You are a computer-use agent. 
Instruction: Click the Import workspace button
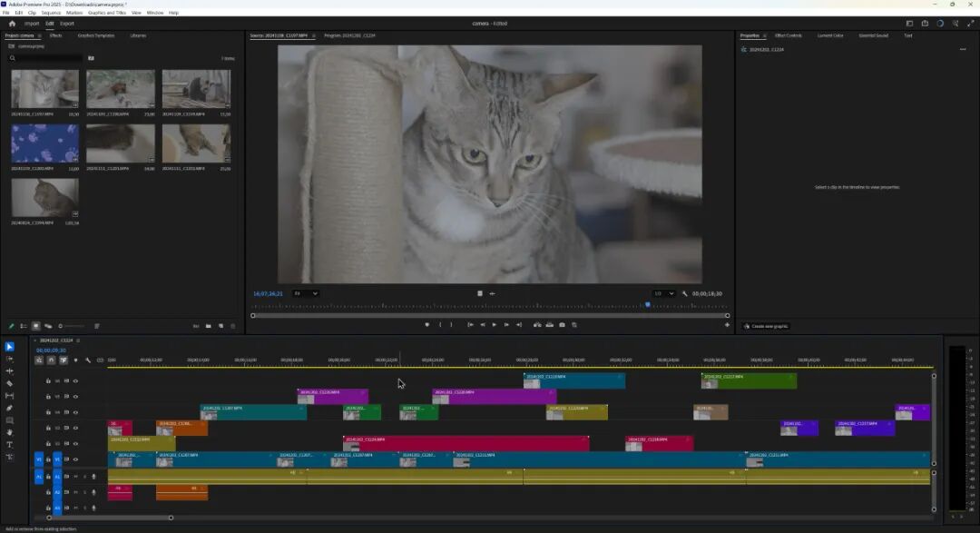click(x=31, y=24)
